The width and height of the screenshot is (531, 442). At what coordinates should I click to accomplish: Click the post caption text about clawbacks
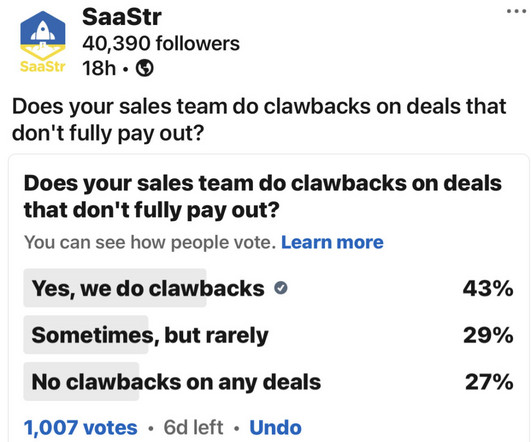259,120
